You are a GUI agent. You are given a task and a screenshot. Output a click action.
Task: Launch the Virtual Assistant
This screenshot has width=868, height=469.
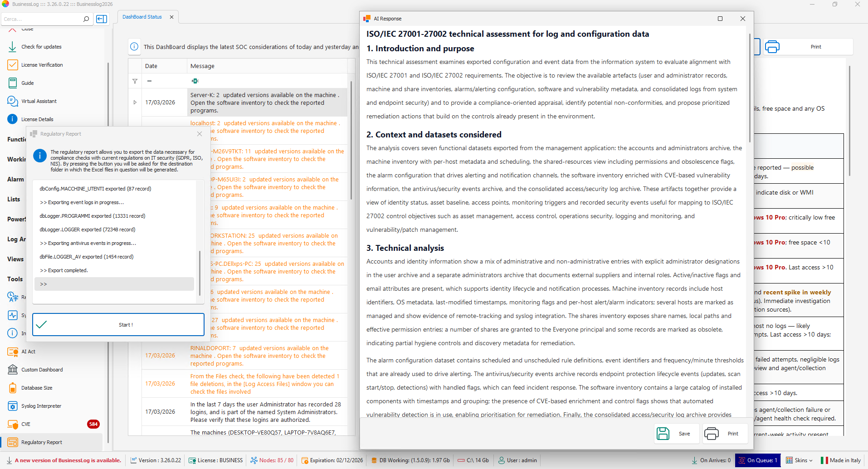click(39, 101)
